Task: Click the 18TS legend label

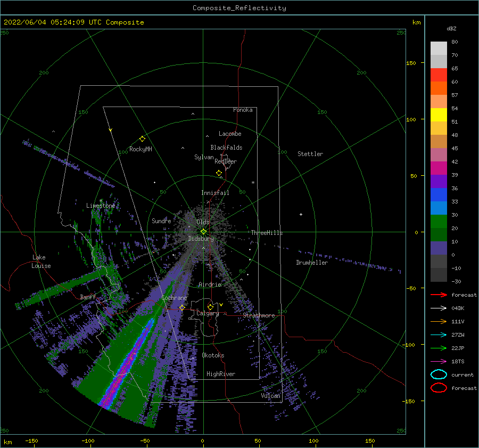Action: [x=458, y=362]
